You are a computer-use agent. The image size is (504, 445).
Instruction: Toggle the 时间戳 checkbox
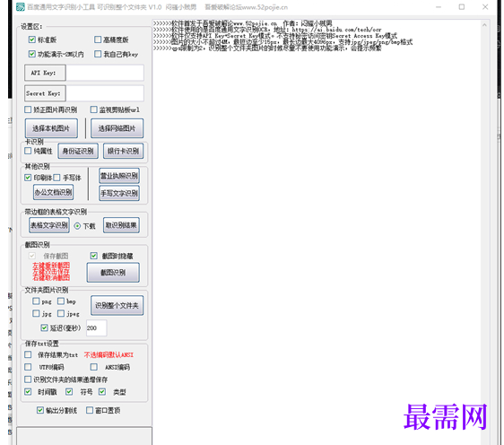[28, 392]
